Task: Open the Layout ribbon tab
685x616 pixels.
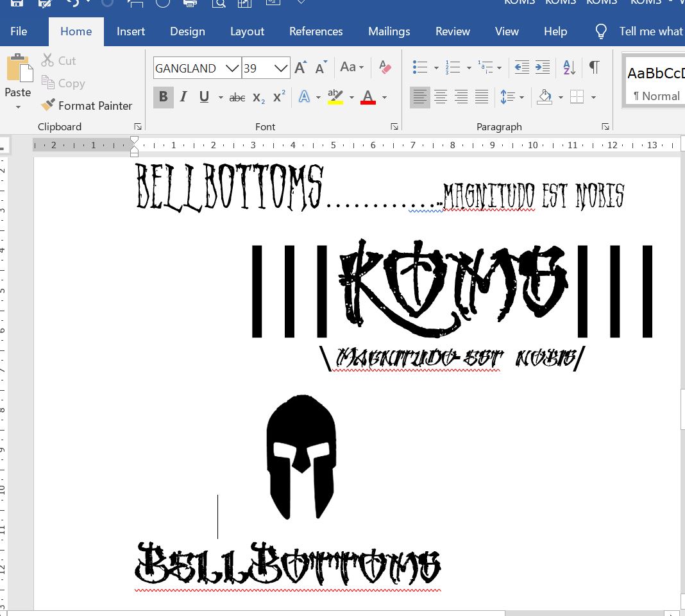Action: (247, 31)
